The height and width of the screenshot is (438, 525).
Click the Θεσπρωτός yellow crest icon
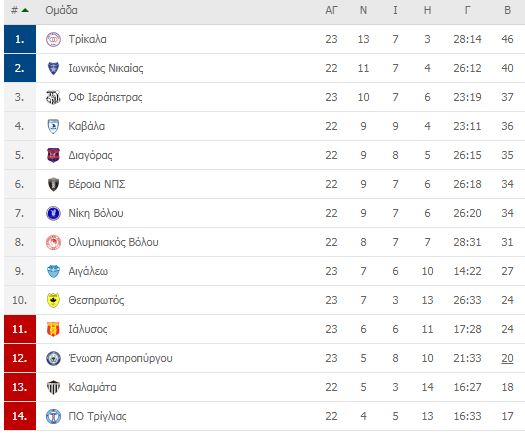click(53, 300)
